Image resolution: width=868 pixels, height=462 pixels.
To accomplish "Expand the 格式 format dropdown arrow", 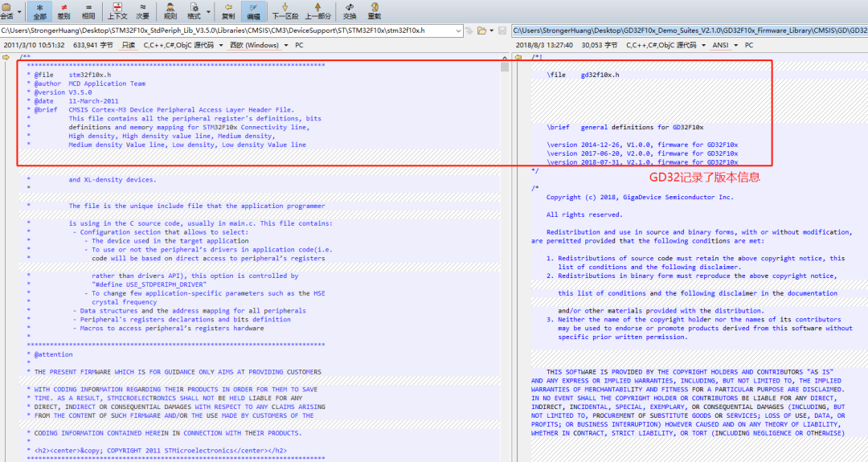I will coord(209,11).
